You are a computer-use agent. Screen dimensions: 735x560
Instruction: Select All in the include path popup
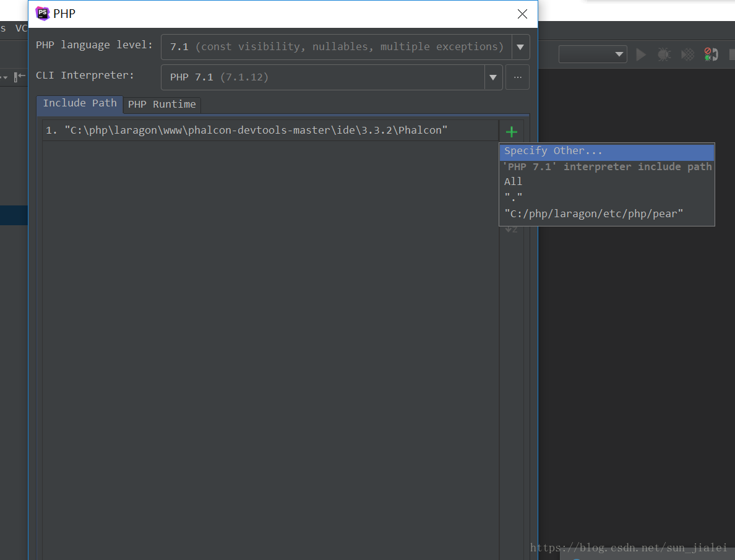click(x=606, y=181)
